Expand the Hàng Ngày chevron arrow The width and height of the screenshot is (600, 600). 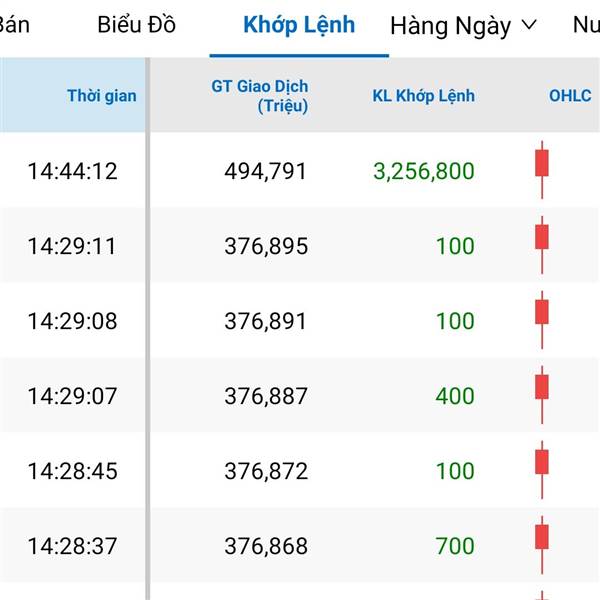[x=530, y=25]
